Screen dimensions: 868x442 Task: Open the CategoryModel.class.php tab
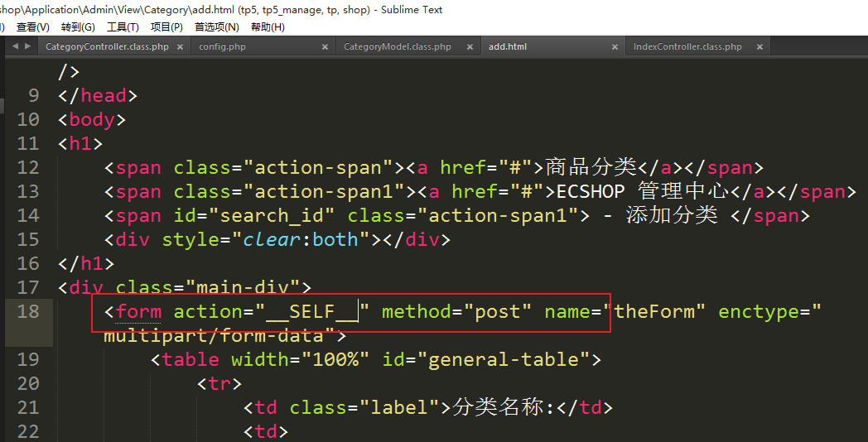tap(398, 47)
